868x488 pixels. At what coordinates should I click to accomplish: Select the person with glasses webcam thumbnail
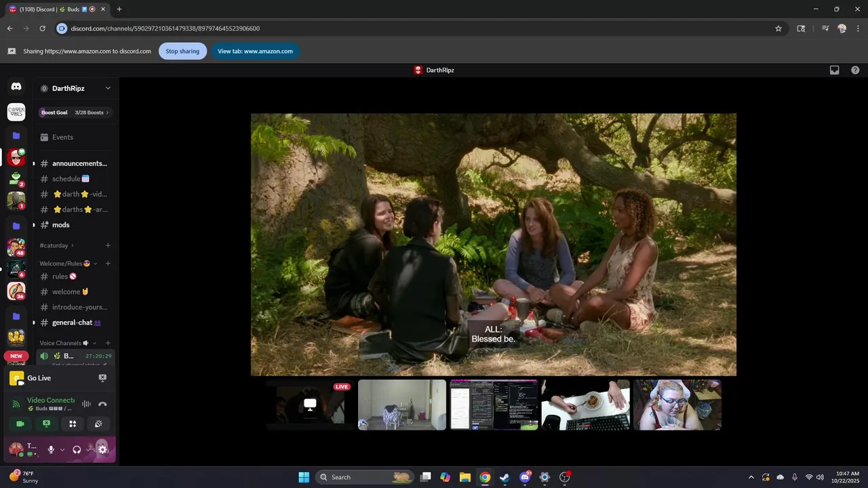pos(677,405)
